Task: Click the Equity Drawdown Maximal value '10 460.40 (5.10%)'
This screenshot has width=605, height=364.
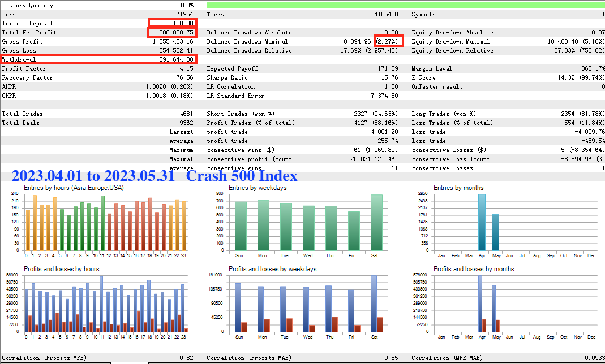Action: 576,41
